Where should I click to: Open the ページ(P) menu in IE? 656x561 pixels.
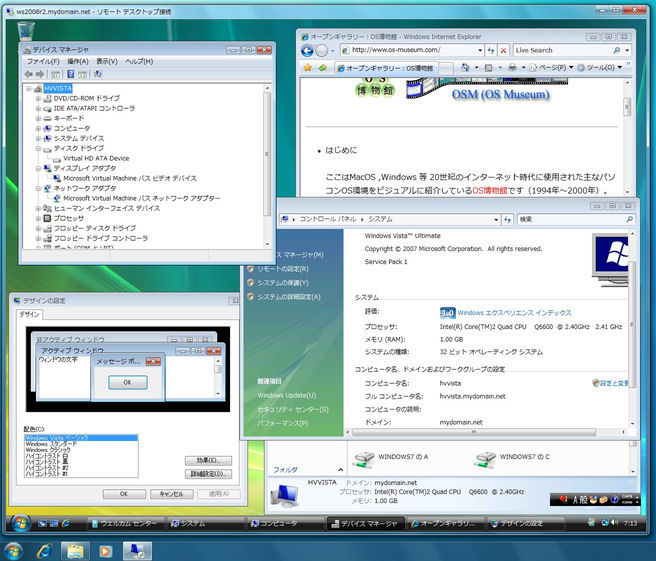pos(551,67)
